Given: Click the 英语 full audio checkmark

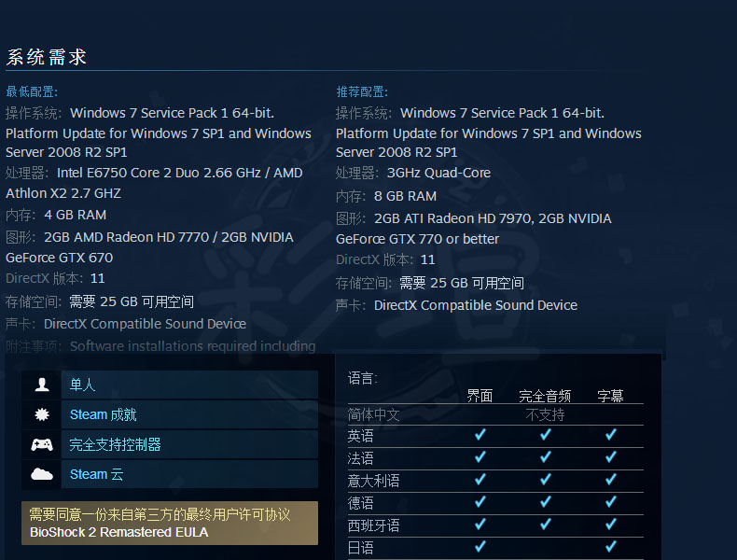Looking at the screenshot, I should (x=545, y=434).
